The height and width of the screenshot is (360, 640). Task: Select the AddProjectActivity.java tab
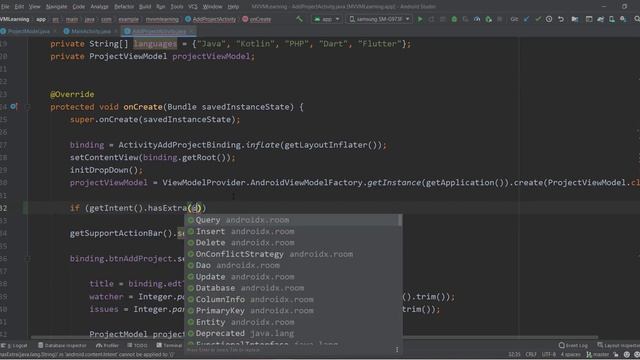click(159, 31)
